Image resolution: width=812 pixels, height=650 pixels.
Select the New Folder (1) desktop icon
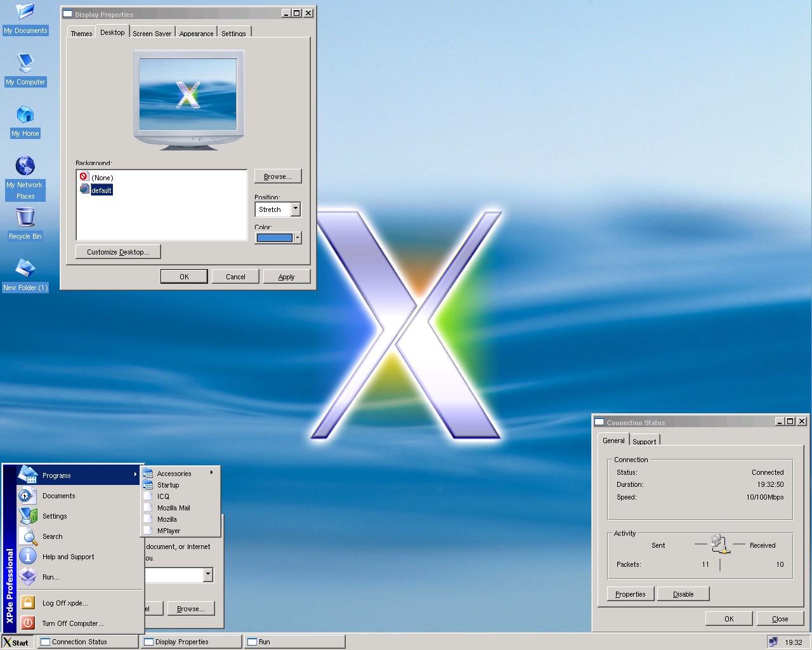(25, 276)
